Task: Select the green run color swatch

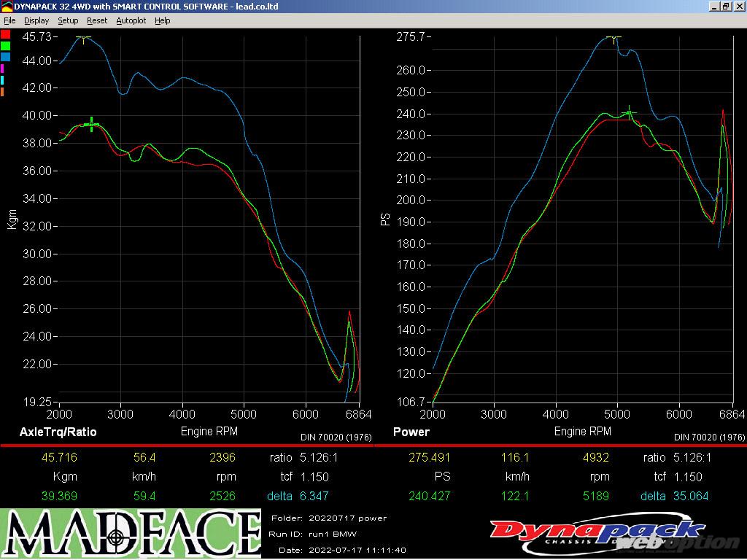Action: click(x=5, y=45)
